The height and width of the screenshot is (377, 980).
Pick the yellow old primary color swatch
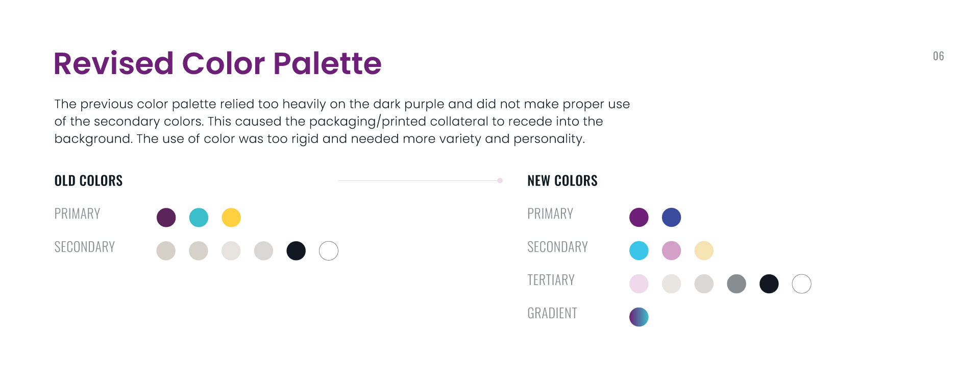[231, 217]
